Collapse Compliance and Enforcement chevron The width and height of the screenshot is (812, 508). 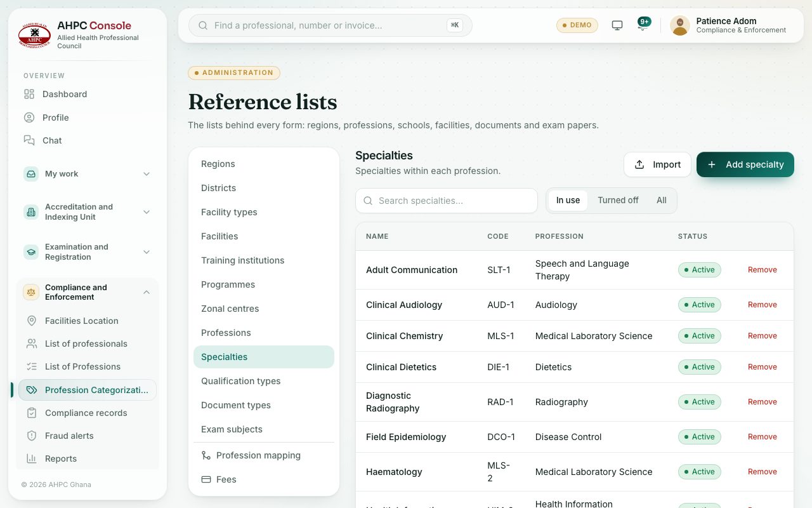pyautogui.click(x=147, y=292)
